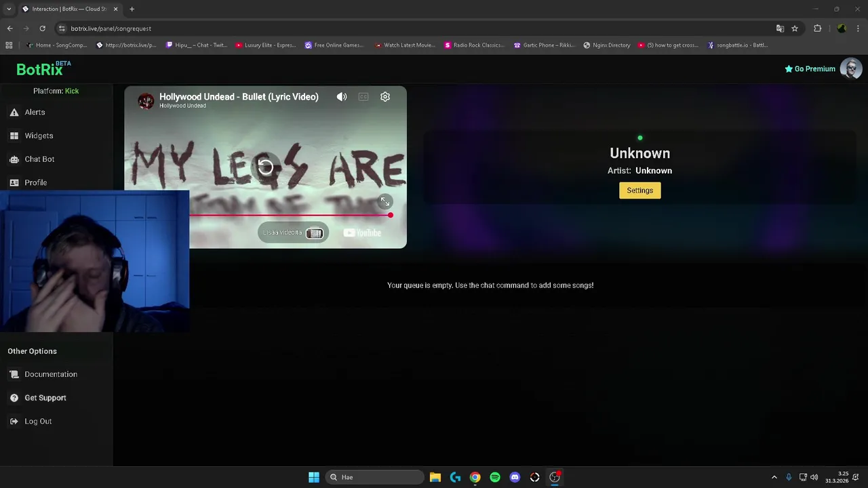Click the Alerts warning triangle icon
Image resolution: width=868 pixels, height=488 pixels.
pyautogui.click(x=14, y=113)
